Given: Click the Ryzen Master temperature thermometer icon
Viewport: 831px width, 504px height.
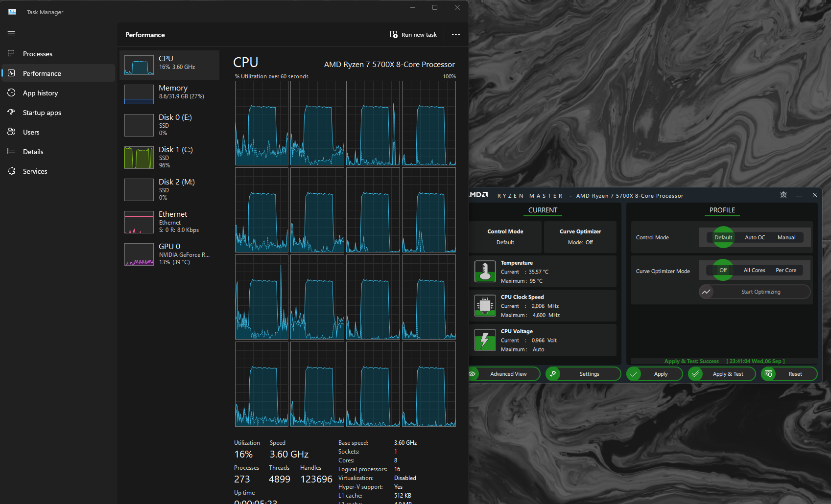Looking at the screenshot, I should pyautogui.click(x=485, y=272).
